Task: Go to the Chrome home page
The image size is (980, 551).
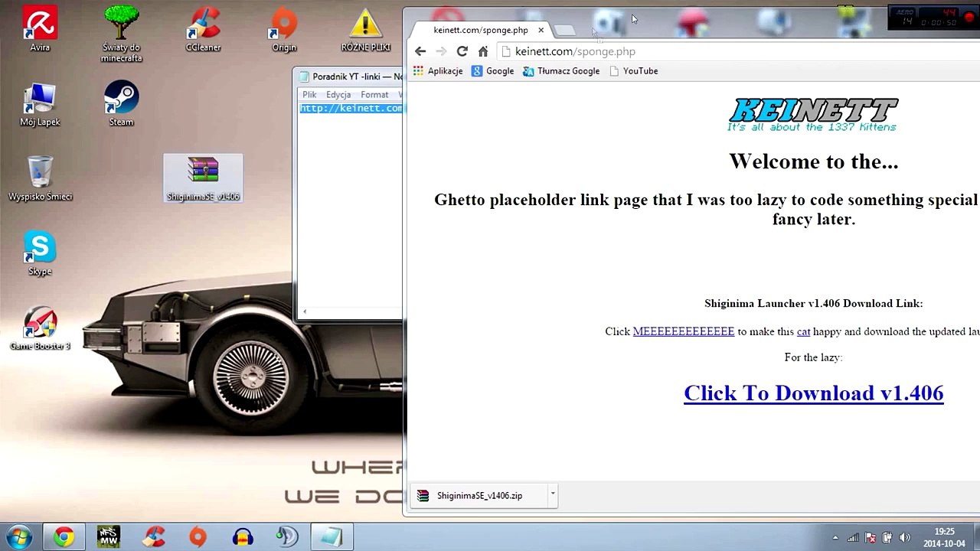Action: coord(482,51)
